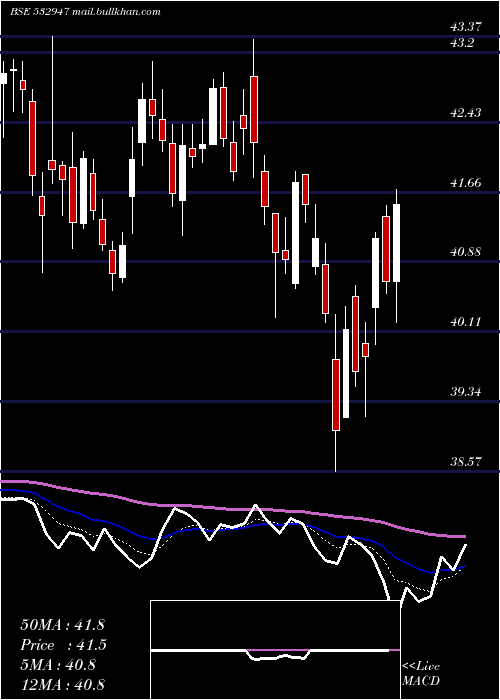Click the 39.34 price level label
The width and height of the screenshot is (500, 700).
click(x=466, y=392)
